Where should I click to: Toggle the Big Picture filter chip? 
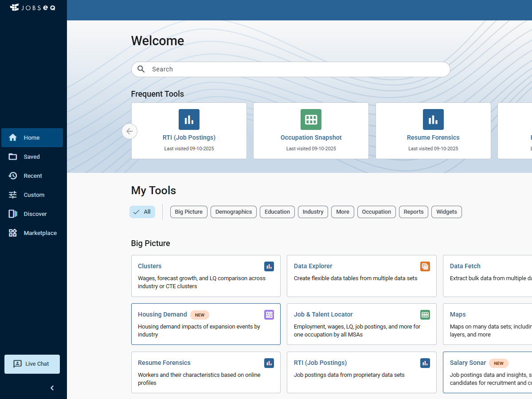pyautogui.click(x=188, y=212)
